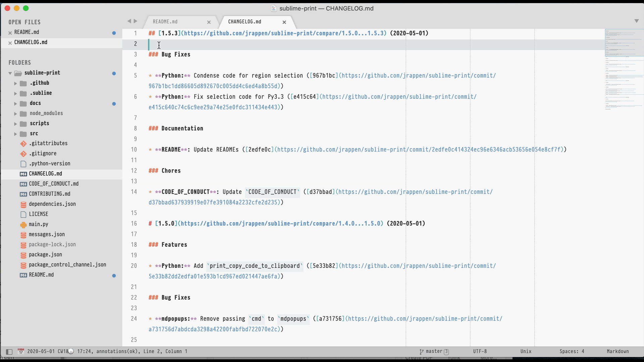The image size is (644, 362).
Task: Toggle unsaved changes indicator on README.md
Action: [113, 32]
